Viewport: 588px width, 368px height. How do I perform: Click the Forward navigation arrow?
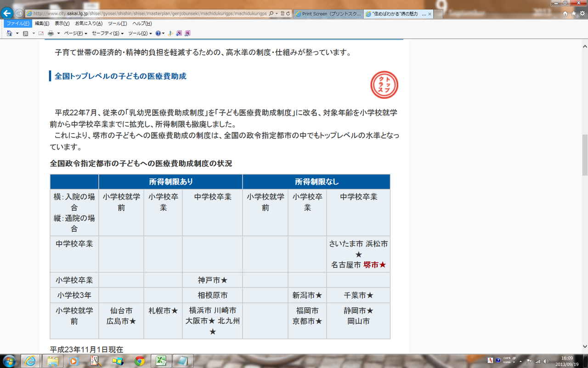(x=19, y=13)
